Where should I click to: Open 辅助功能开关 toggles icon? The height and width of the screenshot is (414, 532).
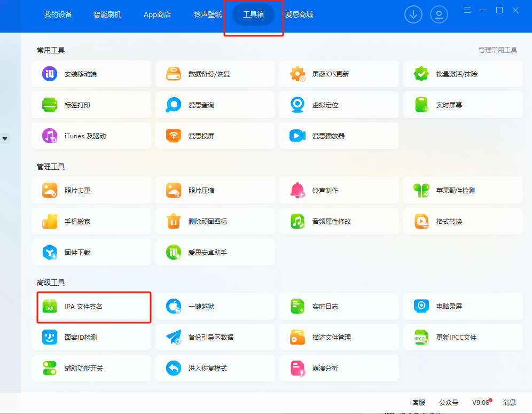(50, 368)
